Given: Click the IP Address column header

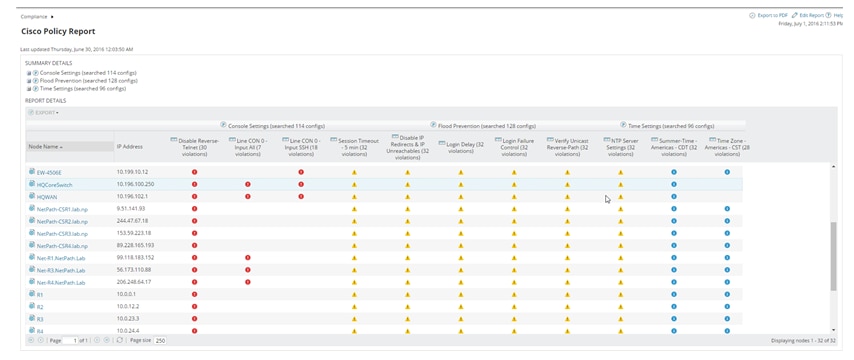Looking at the screenshot, I should click(130, 147).
